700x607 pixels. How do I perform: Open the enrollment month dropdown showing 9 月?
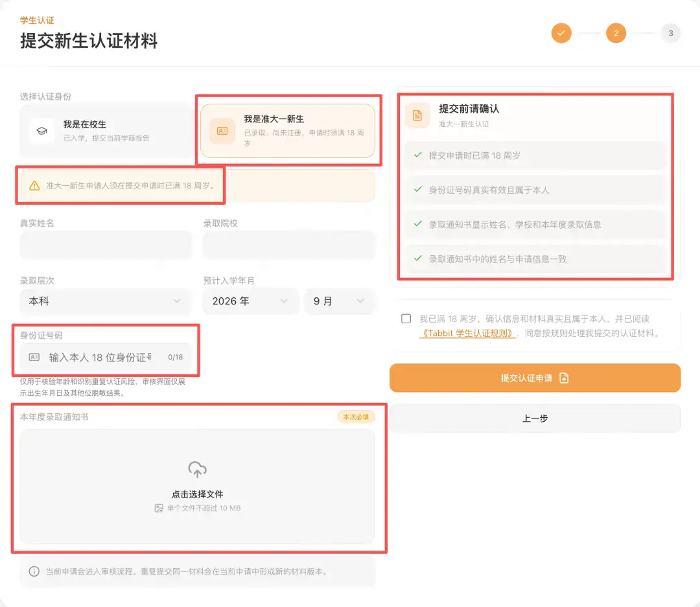pos(340,301)
